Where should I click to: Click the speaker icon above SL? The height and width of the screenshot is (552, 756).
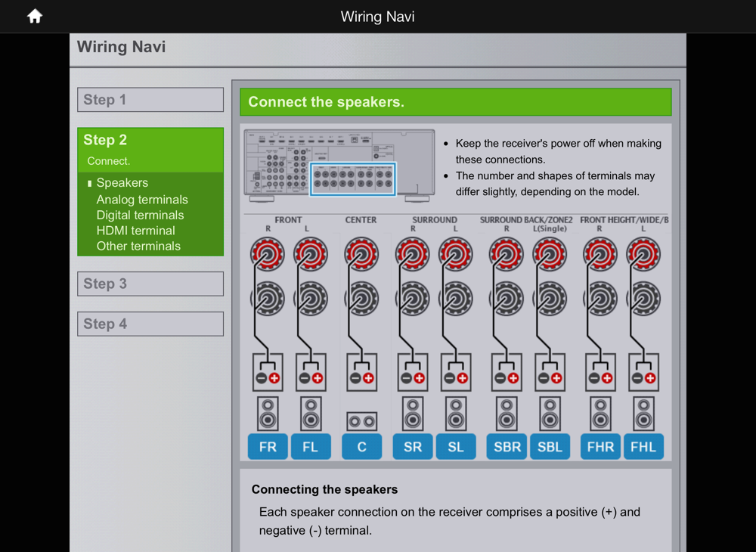(456, 414)
